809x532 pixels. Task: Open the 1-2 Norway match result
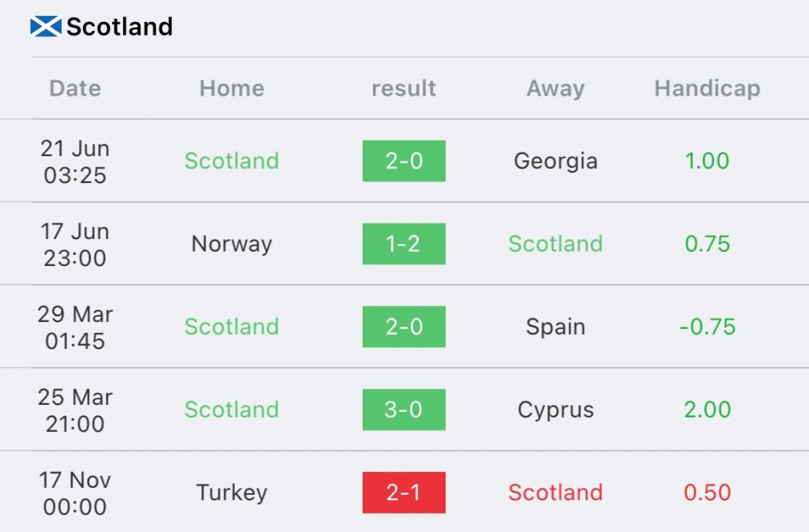coord(404,244)
